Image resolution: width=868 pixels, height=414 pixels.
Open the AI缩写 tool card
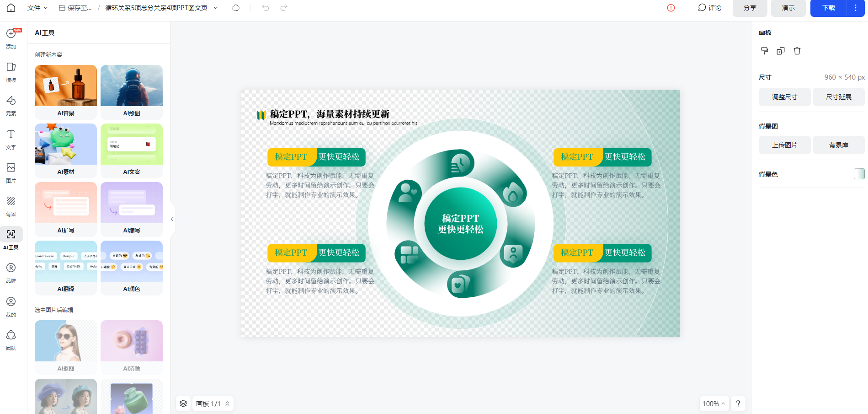tap(132, 209)
